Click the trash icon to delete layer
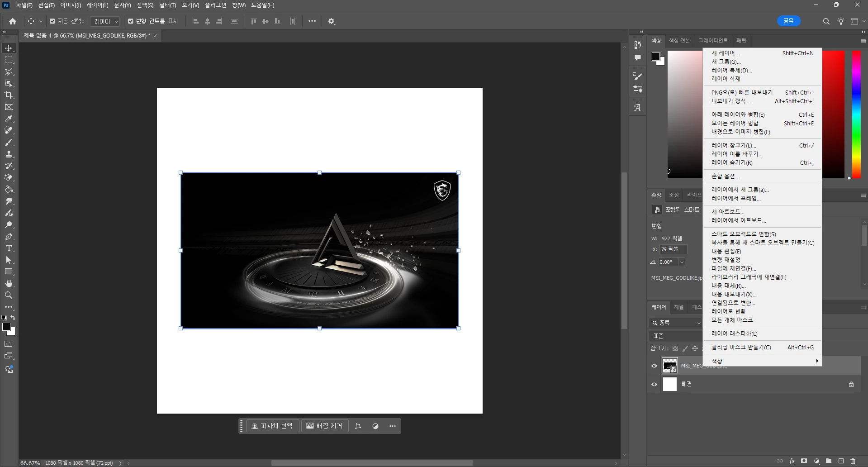The height and width of the screenshot is (467, 868). (853, 461)
